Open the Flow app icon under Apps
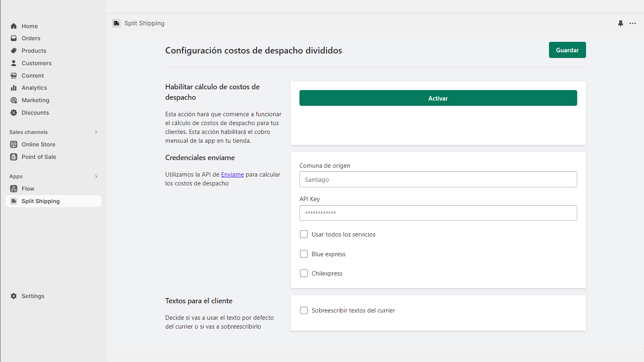This screenshot has width=644, height=362. [x=14, y=188]
